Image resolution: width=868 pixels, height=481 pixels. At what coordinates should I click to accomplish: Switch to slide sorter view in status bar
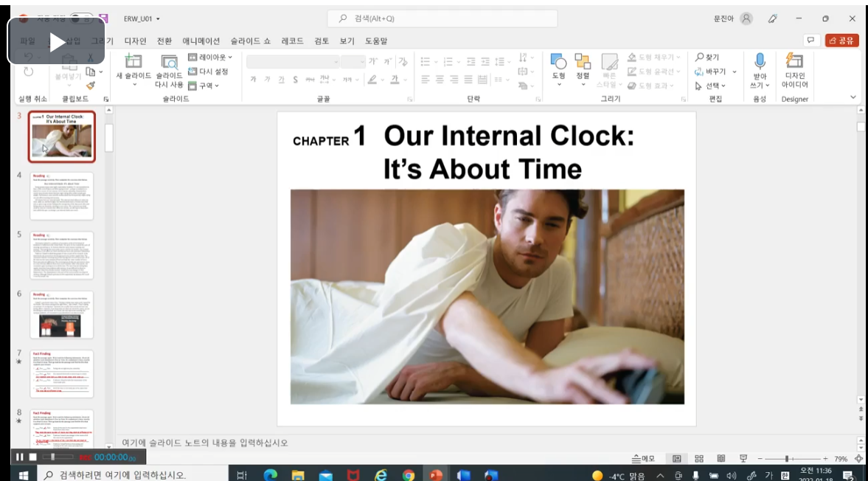point(699,458)
